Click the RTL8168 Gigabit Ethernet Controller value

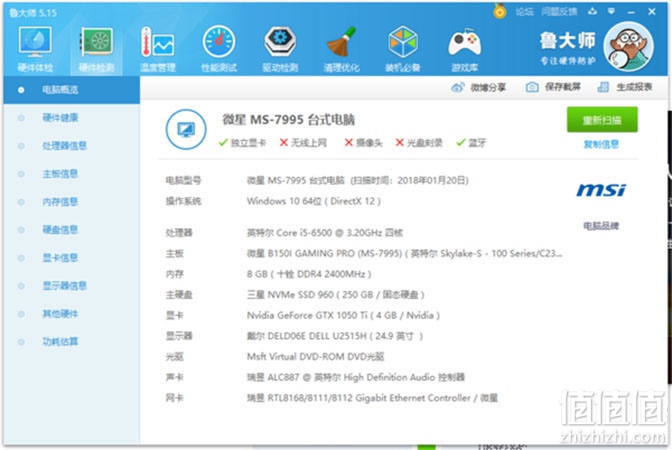click(x=372, y=398)
